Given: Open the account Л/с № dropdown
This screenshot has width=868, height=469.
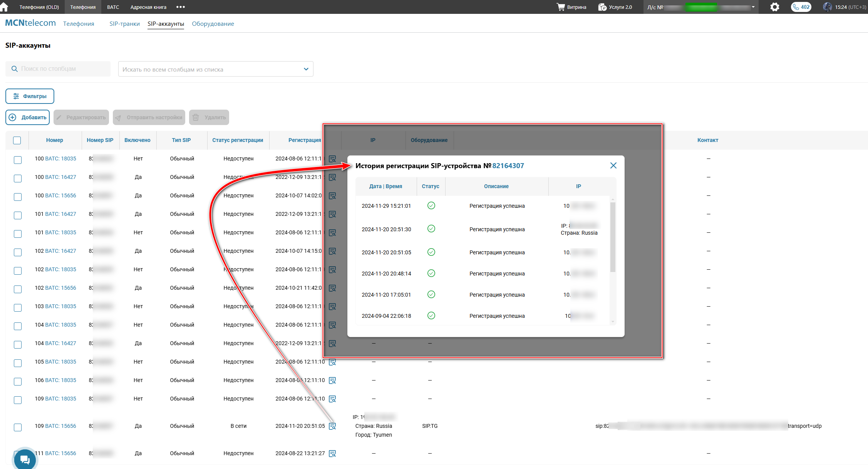Looking at the screenshot, I should tap(753, 7).
